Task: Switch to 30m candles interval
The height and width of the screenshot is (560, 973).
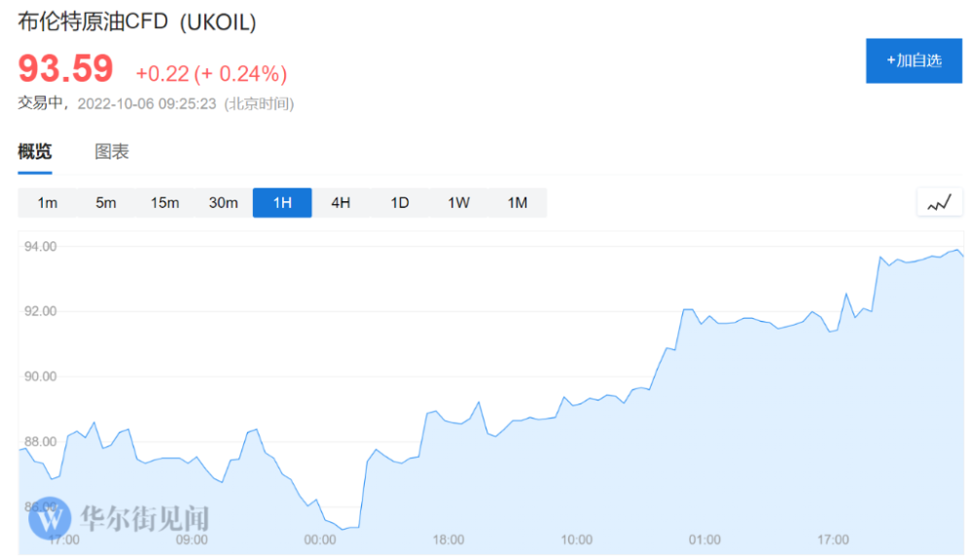Action: coord(223,202)
